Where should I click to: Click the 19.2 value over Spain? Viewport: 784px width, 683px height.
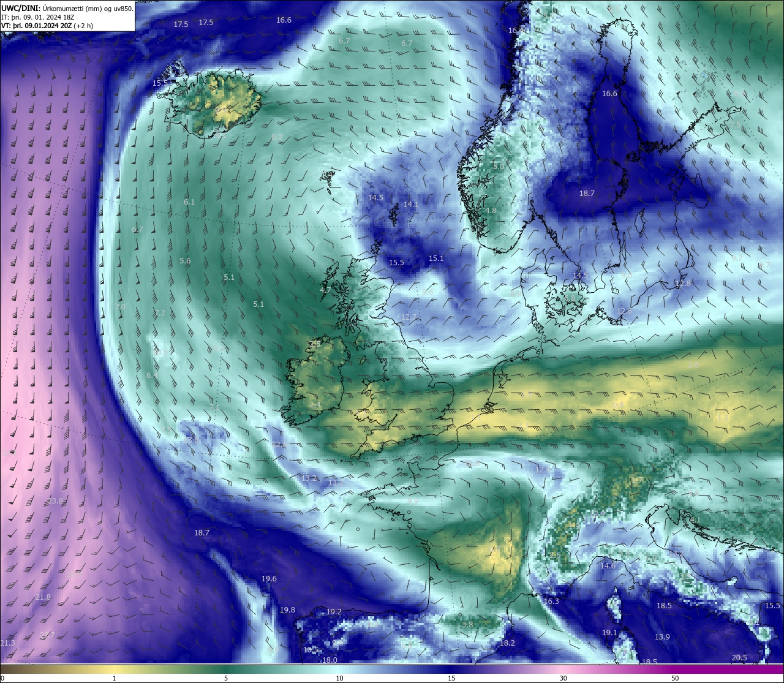click(334, 611)
